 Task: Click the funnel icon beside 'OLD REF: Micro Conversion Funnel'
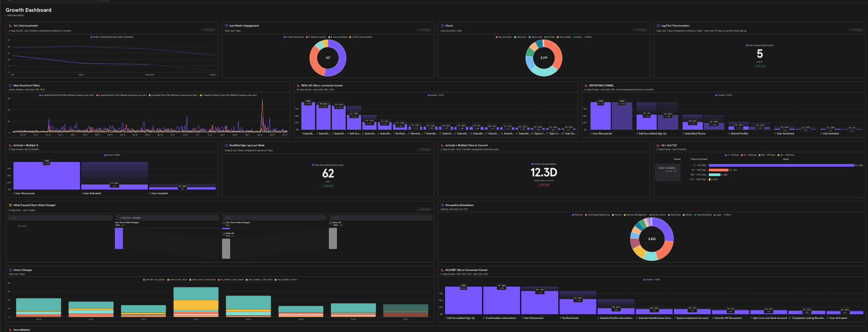coord(442,270)
